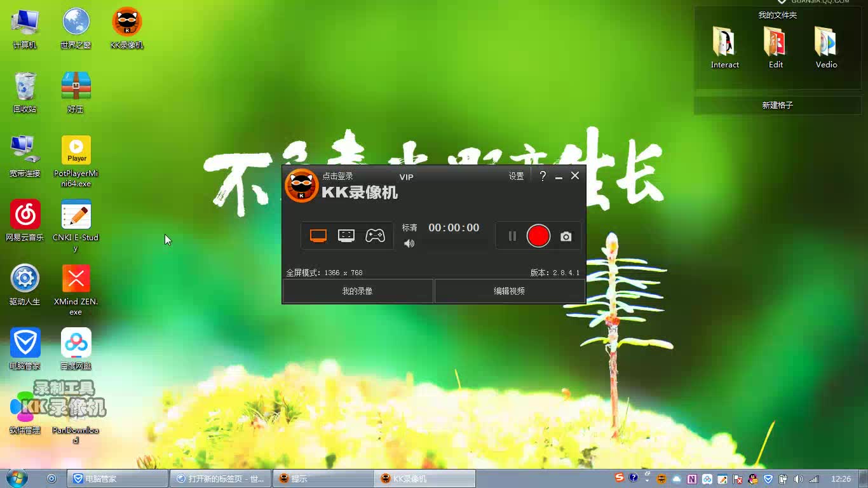
Task: Select KK录像机 desktop shortcut
Action: pos(127,29)
